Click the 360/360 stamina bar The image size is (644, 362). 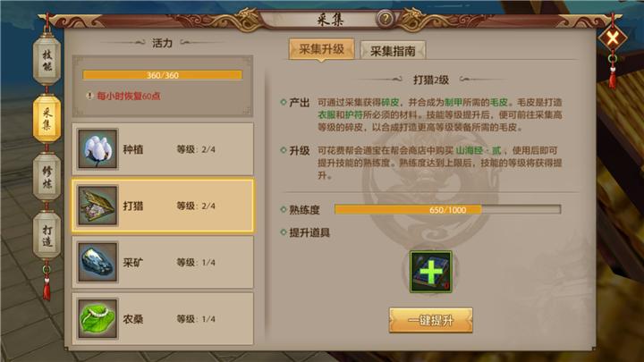[162, 75]
